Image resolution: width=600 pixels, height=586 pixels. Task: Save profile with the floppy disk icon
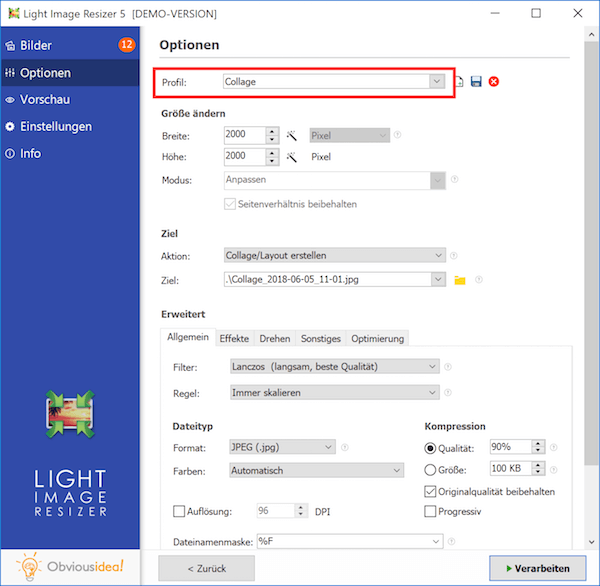(x=476, y=82)
